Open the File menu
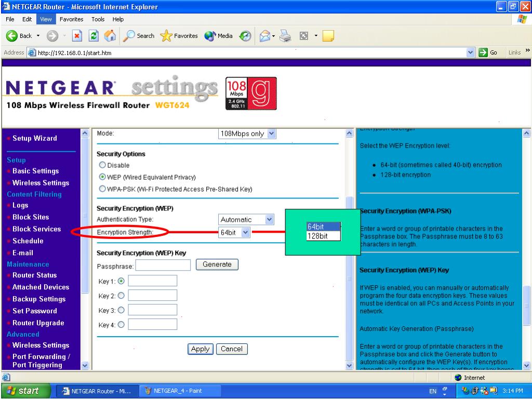532x399 pixels. pyautogui.click(x=10, y=19)
